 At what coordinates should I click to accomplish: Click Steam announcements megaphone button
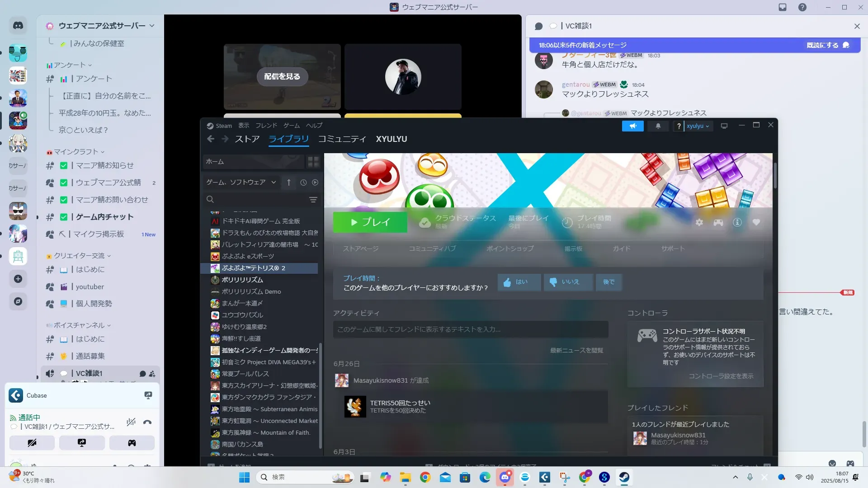[632, 126]
